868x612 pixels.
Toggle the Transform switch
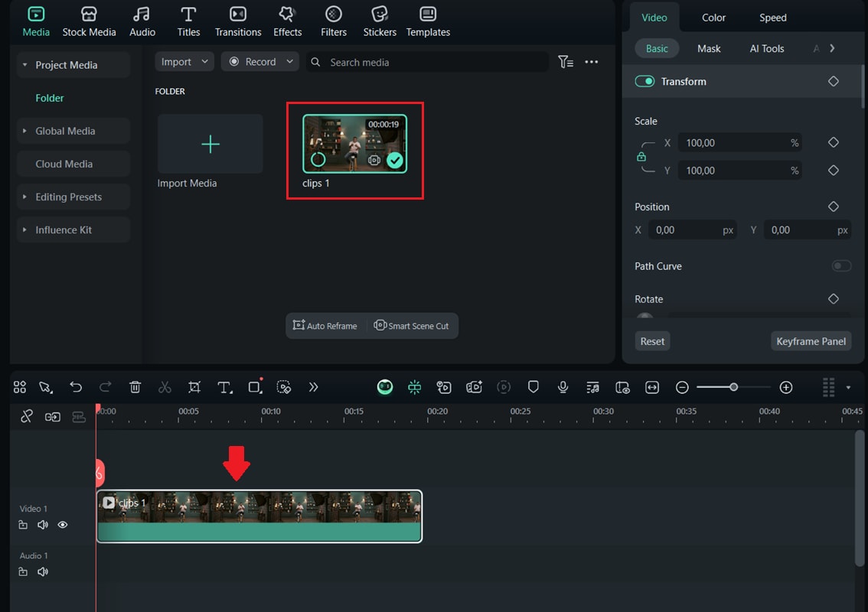[644, 81]
